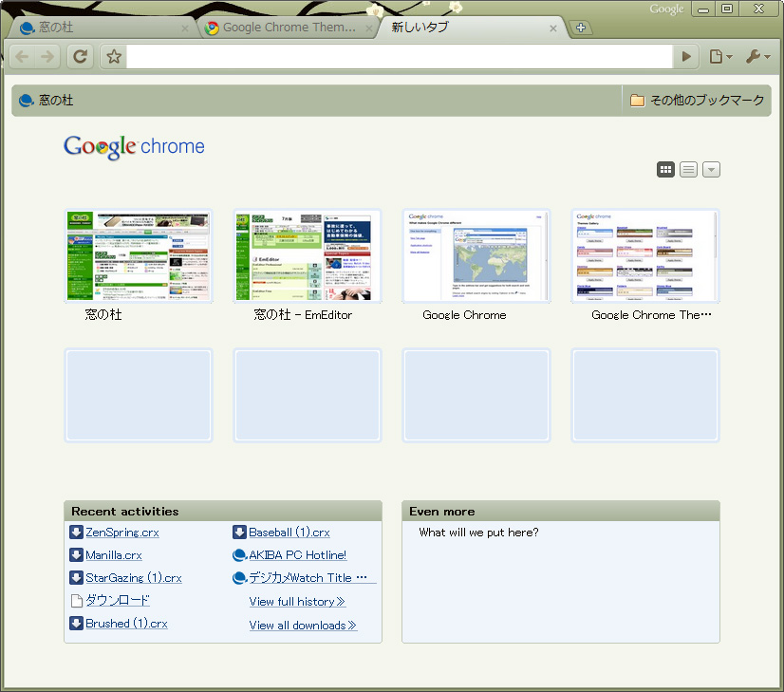Open 窓の杜 bookmark in bookmarks bar
The image size is (784, 692).
point(46,101)
